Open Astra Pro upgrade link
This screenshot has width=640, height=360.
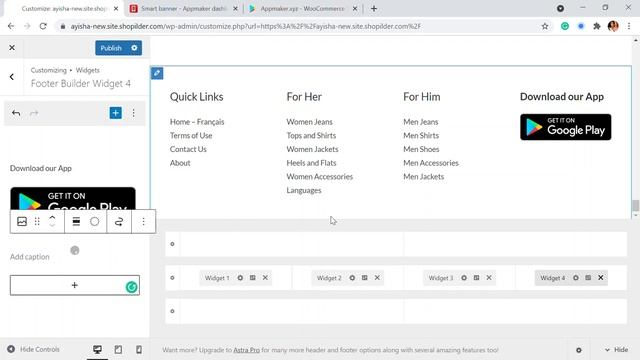click(x=247, y=350)
